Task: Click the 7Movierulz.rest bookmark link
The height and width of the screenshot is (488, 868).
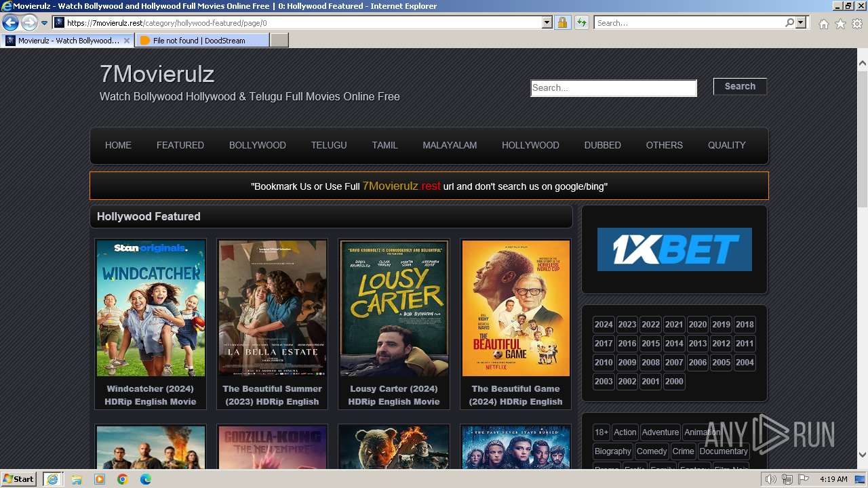Action: (401, 186)
